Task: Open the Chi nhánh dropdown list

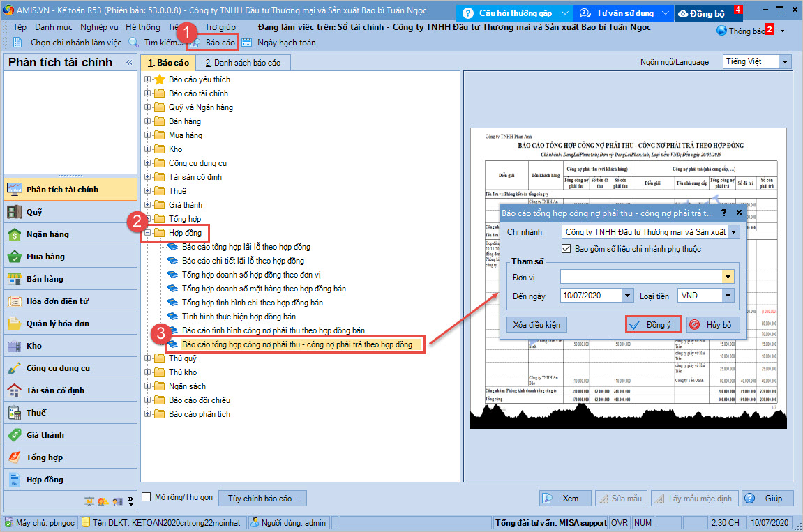Action: click(x=733, y=232)
